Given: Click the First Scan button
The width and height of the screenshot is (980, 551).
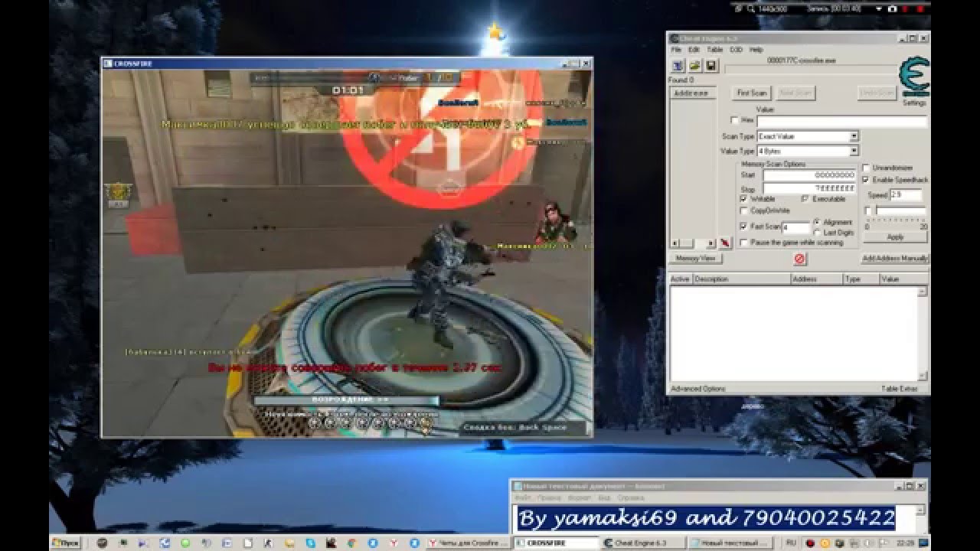Looking at the screenshot, I should (x=751, y=93).
